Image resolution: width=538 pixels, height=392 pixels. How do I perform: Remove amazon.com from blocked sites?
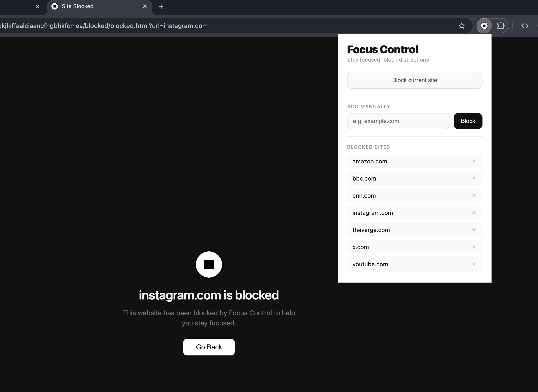[x=474, y=161]
